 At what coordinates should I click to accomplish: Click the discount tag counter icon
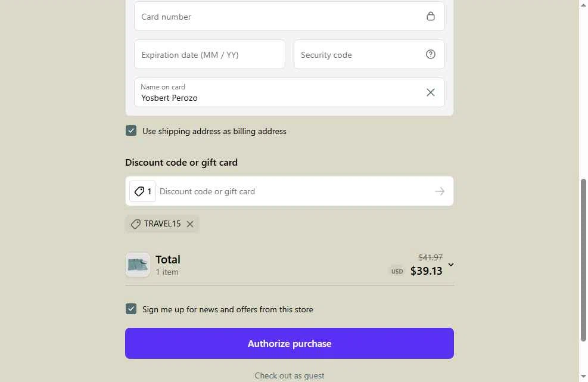[x=142, y=191]
